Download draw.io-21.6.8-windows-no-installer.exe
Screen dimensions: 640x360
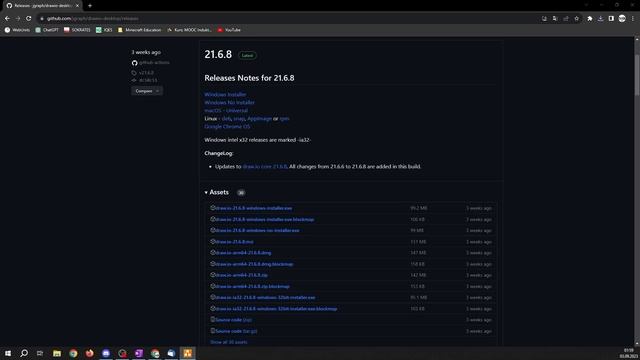(257, 231)
